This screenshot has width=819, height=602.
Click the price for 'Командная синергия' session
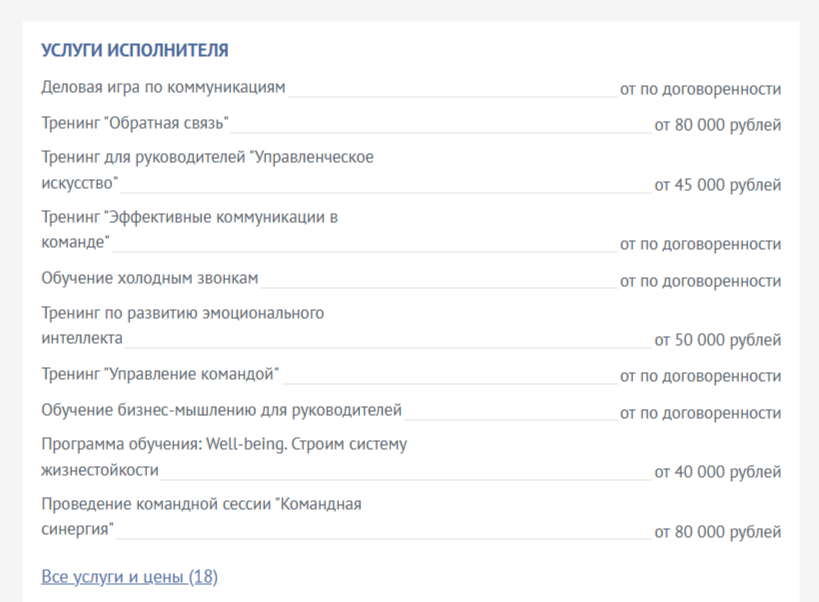tap(717, 532)
